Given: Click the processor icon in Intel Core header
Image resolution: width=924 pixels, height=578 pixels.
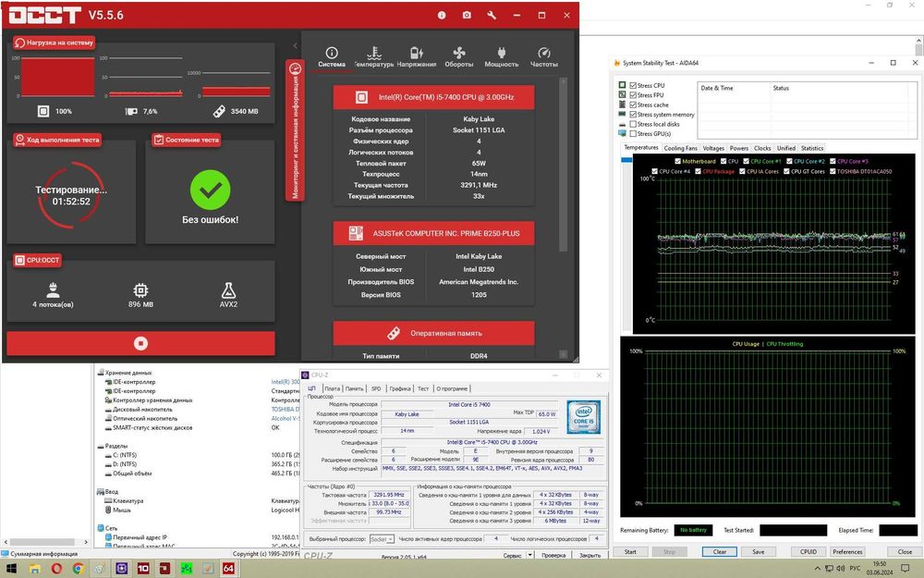Looking at the screenshot, I should coord(361,97).
